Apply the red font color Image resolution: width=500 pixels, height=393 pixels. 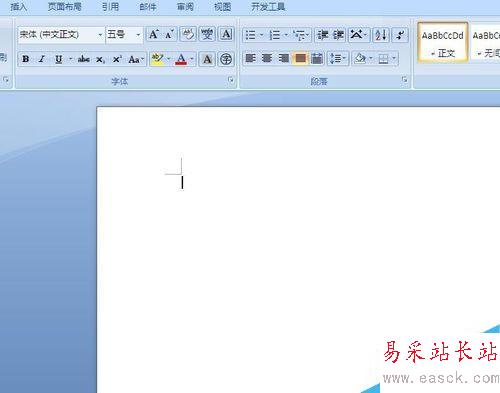(x=181, y=59)
